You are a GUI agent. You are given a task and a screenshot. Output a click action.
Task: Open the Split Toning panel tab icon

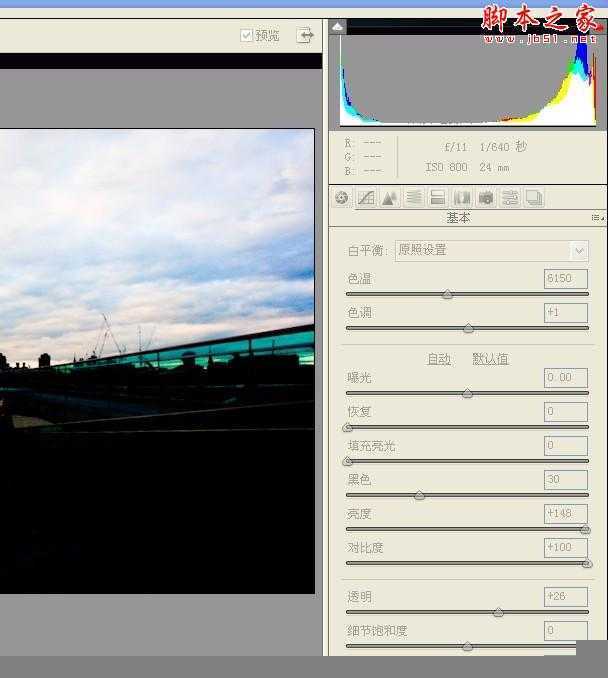pyautogui.click(x=438, y=198)
